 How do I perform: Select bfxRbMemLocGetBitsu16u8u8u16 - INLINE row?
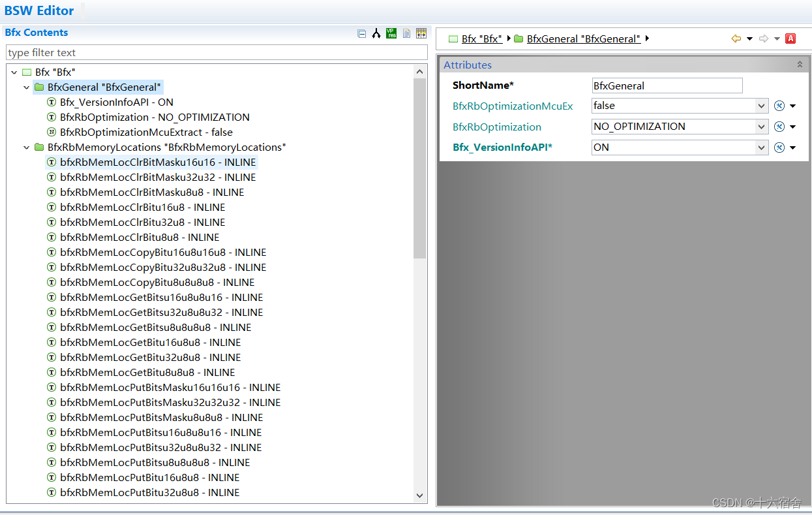click(161, 297)
